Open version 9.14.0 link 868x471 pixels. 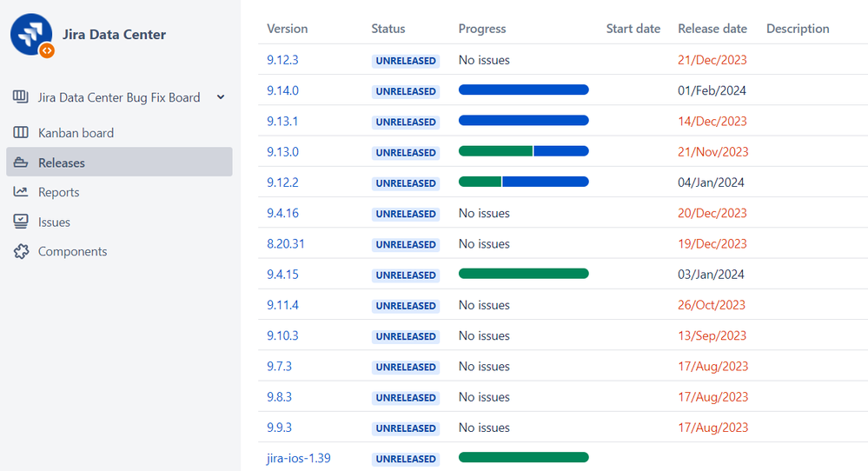point(282,90)
